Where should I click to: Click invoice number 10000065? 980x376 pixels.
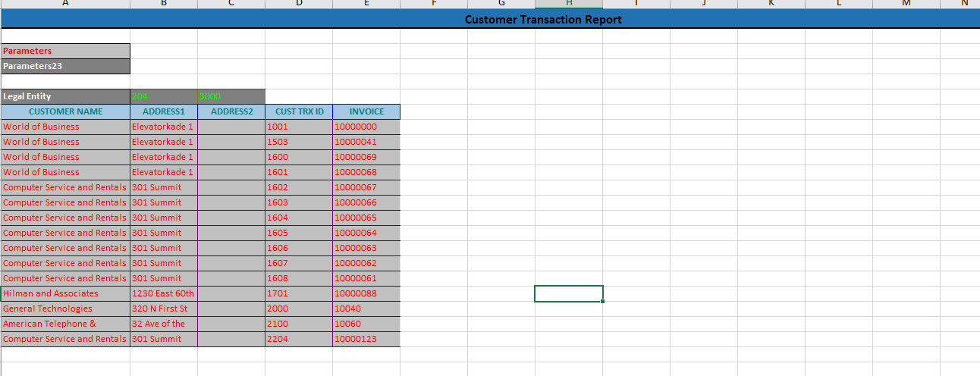tap(366, 218)
